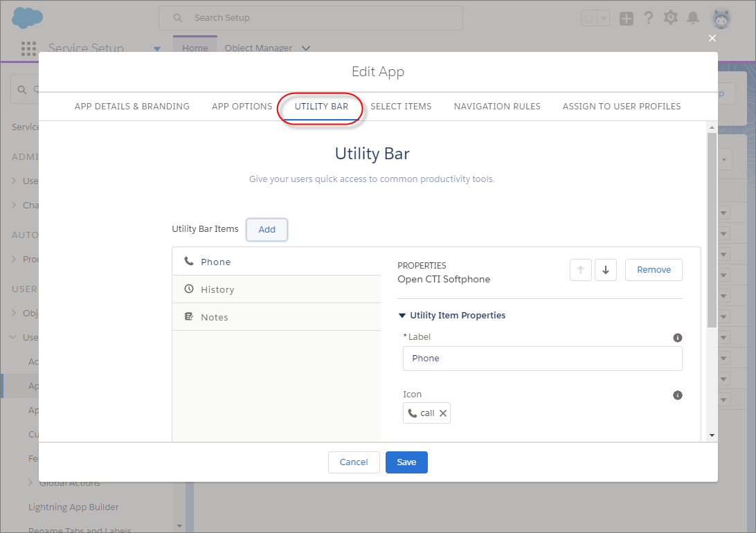Viewport: 756px width, 533px height.
Task: Click sidebar scrollbar down arrow
Action: click(x=180, y=526)
